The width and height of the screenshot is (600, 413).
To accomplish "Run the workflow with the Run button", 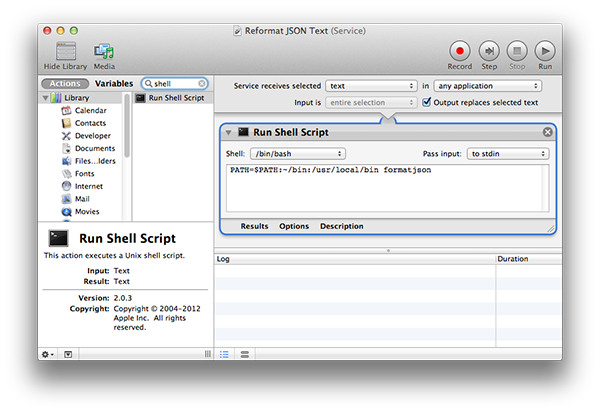I will tap(545, 51).
